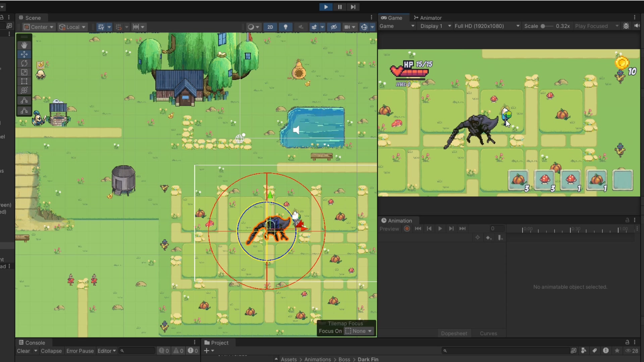Click the Animation frame number field
This screenshot has width=644, height=362.
tap(497, 229)
